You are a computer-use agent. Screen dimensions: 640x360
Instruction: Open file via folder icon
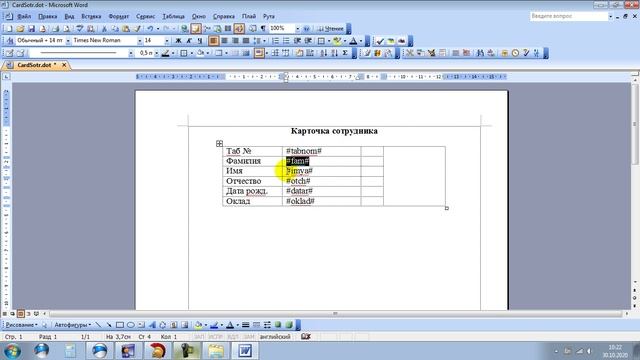[20, 29]
